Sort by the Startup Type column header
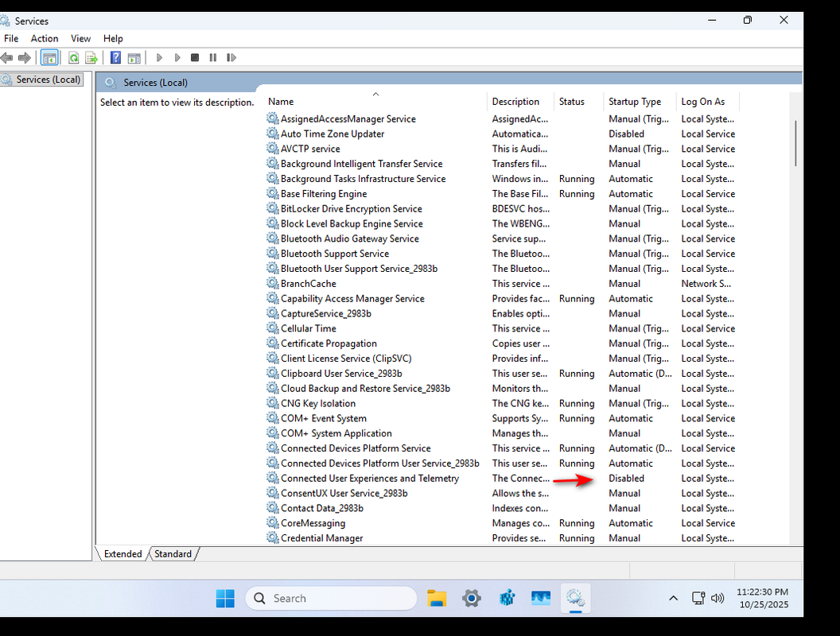Viewport: 840px width, 636px height. [640, 101]
